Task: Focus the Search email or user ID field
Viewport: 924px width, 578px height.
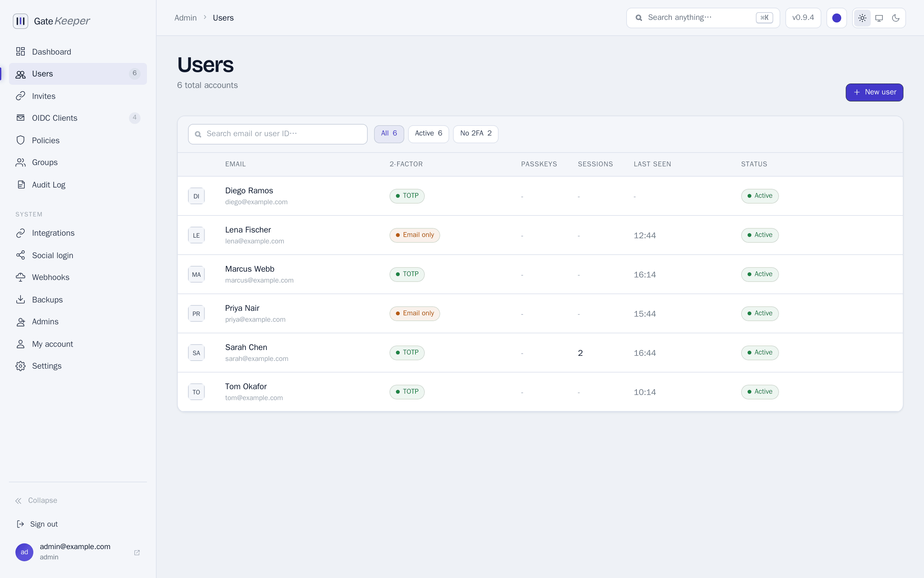Action: click(x=278, y=134)
